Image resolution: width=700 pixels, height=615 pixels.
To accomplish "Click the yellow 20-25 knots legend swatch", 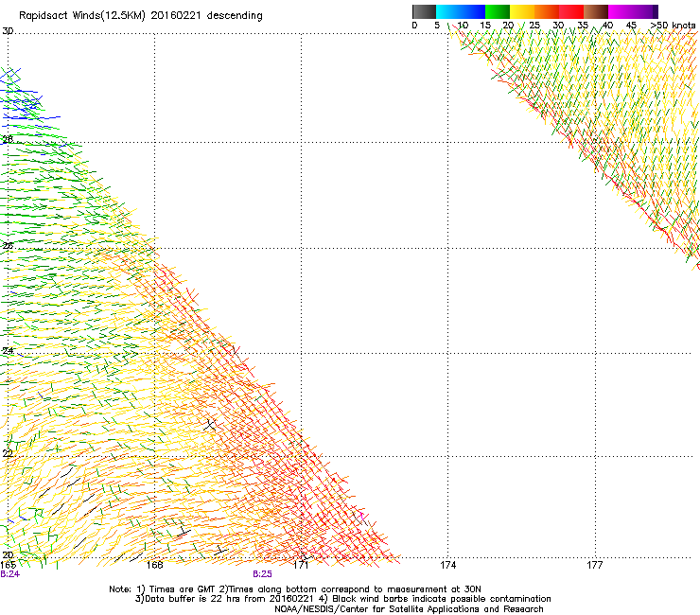I will coord(522,11).
